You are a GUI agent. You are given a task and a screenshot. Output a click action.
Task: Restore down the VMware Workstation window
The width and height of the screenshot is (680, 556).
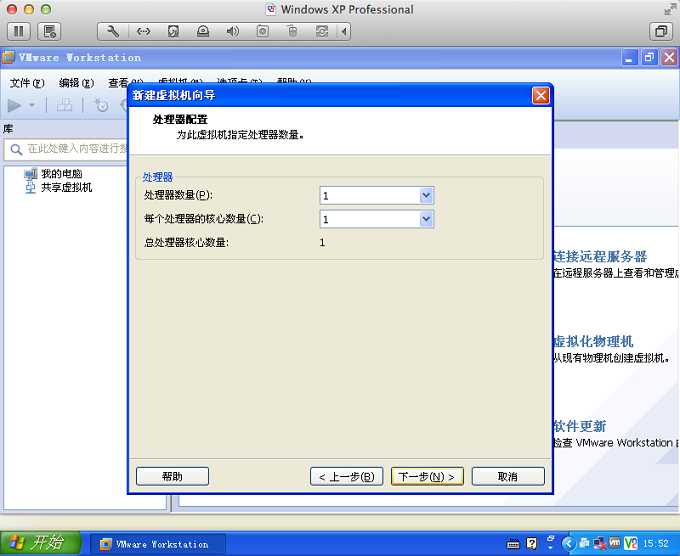(x=649, y=57)
